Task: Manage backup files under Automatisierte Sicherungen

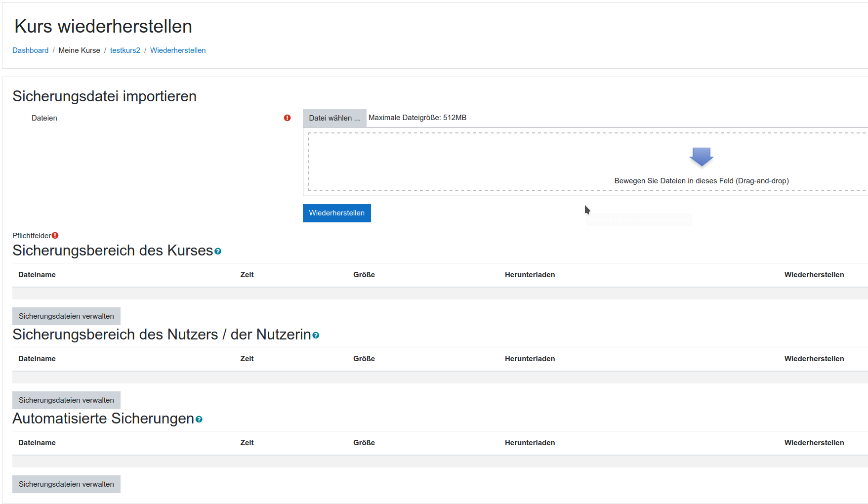Action: (x=66, y=484)
